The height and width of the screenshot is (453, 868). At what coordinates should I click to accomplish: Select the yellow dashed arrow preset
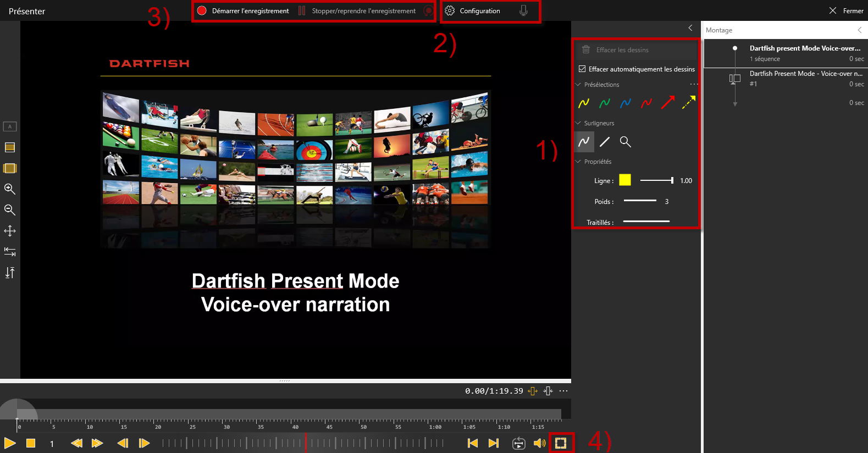(x=688, y=102)
